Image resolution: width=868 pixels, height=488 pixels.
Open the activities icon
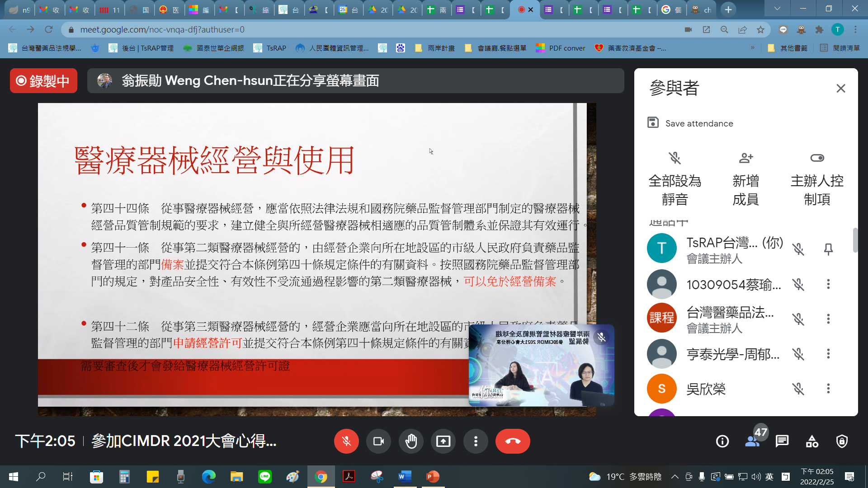(x=812, y=441)
